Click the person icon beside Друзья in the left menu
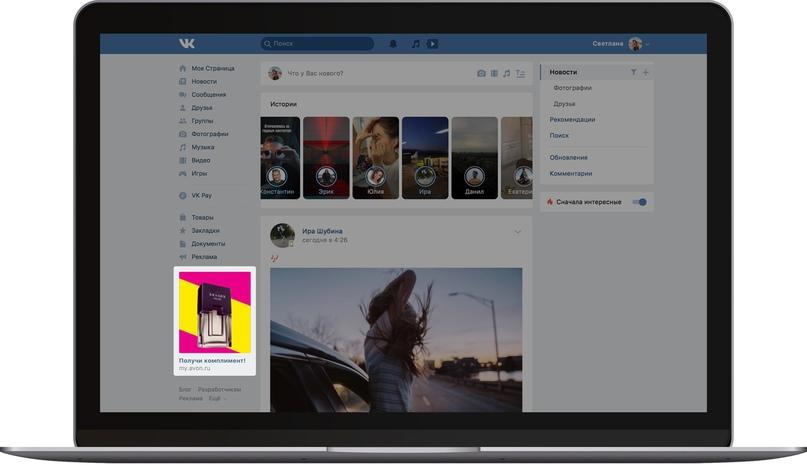 pyautogui.click(x=183, y=108)
